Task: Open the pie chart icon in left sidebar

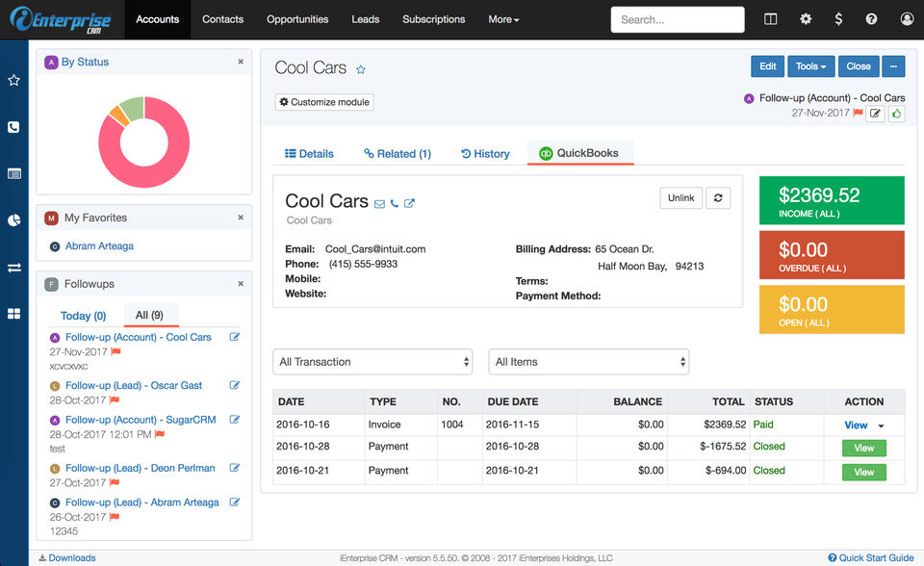Action: point(13,220)
